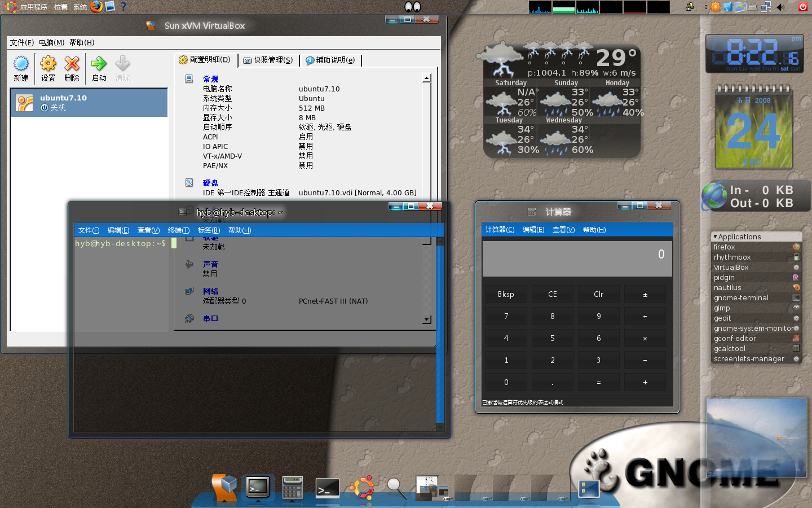812x508 pixels.
Task: Click the 声音 audio section link
Action: [x=210, y=264]
